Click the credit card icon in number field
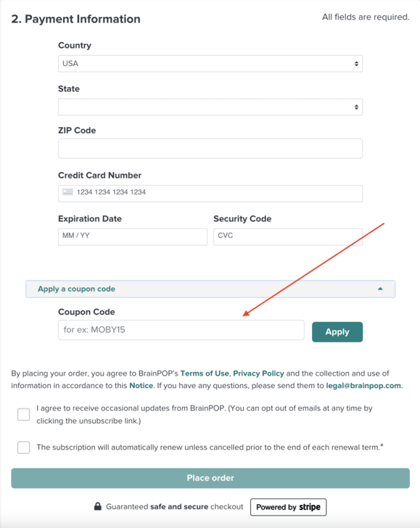420x528 pixels. pyautogui.click(x=67, y=192)
